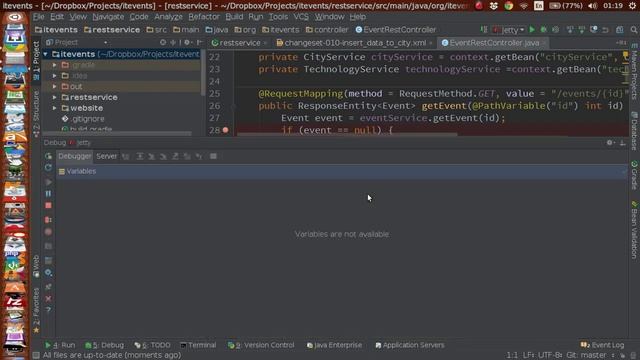Click the Run to Cursor icon
Image resolution: width=640 pixels, height=360 pixels.
tap(199, 156)
